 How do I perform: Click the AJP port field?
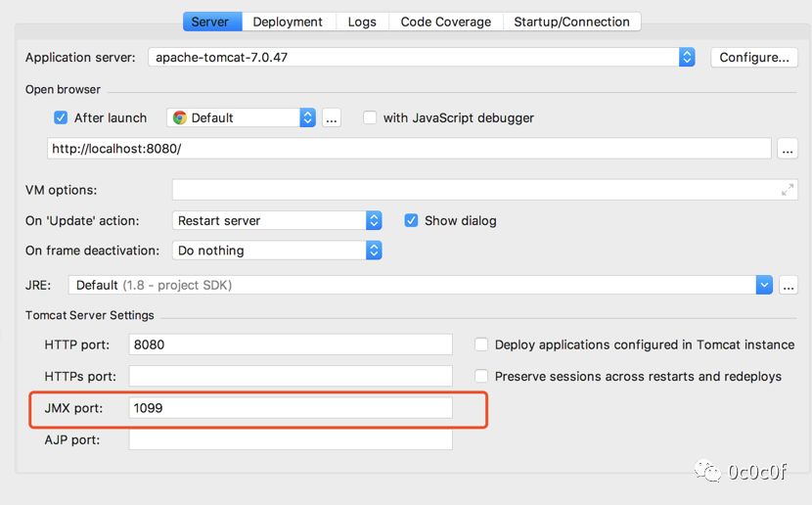(x=291, y=439)
